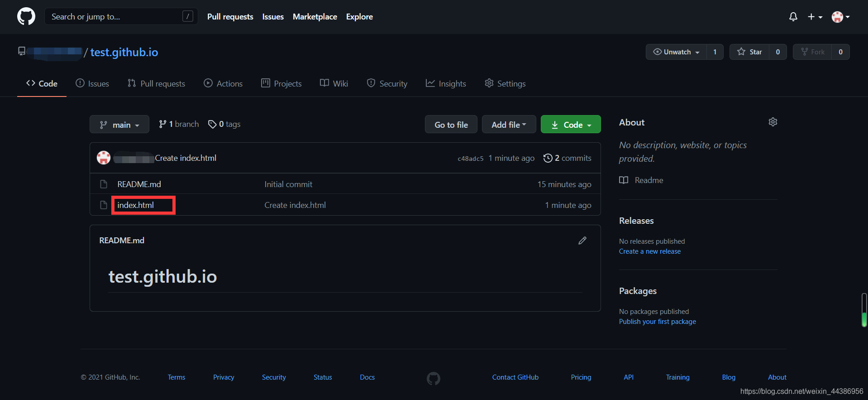Open commit hash c48adc5
The image size is (868, 400).
[x=471, y=159]
